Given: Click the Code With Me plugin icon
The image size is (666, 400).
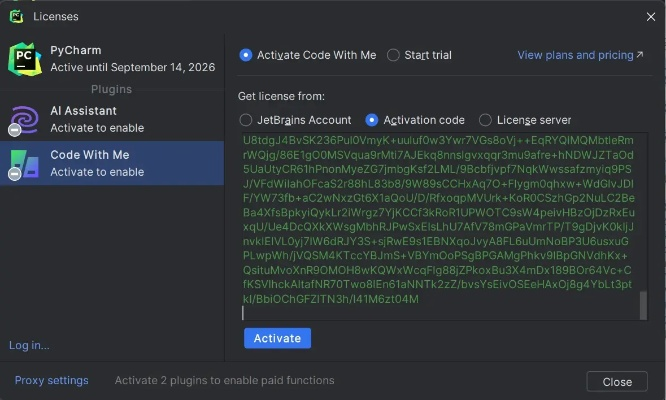Looking at the screenshot, I should [23, 163].
